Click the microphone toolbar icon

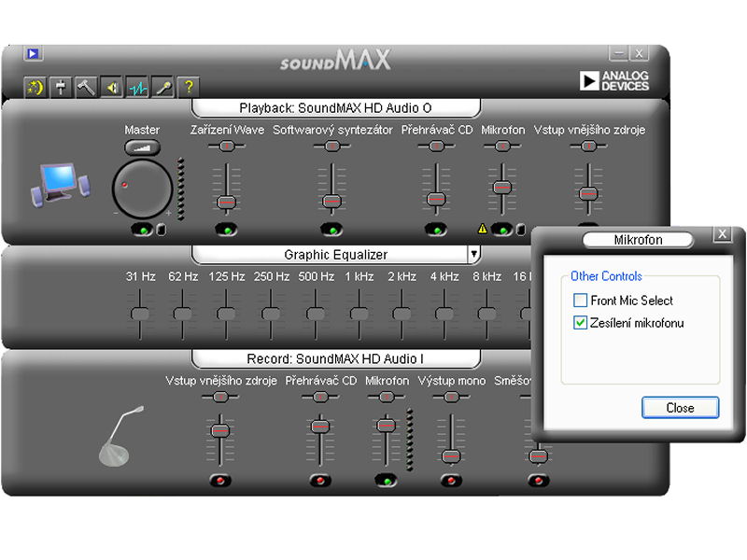163,87
